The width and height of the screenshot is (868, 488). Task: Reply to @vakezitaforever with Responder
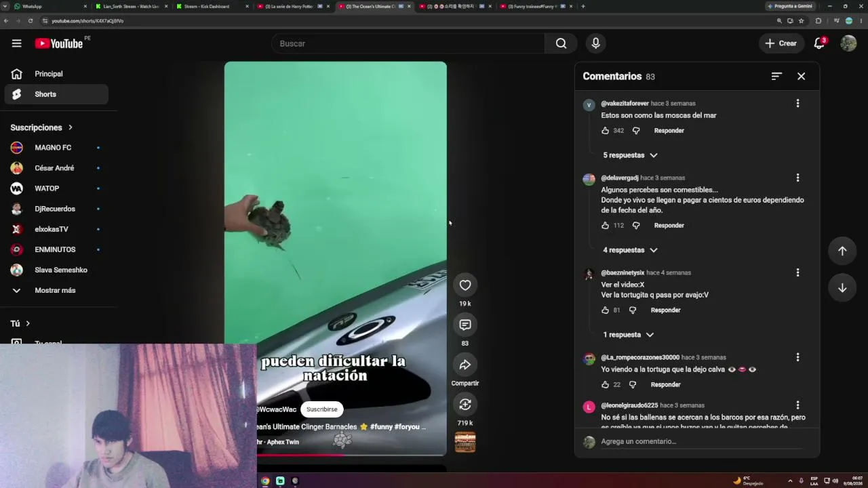pos(669,130)
